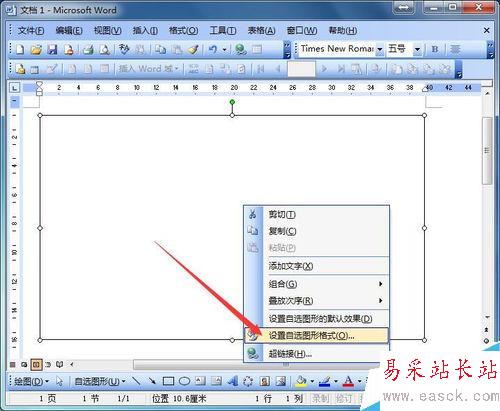Click the Insert Clip Art icon

[x=265, y=381]
